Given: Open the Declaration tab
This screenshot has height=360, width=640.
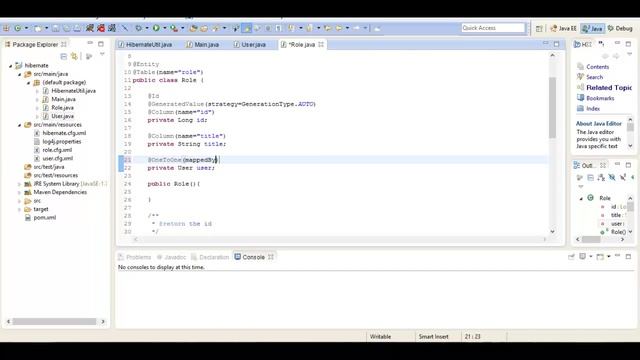Looking at the screenshot, I should [210, 257].
